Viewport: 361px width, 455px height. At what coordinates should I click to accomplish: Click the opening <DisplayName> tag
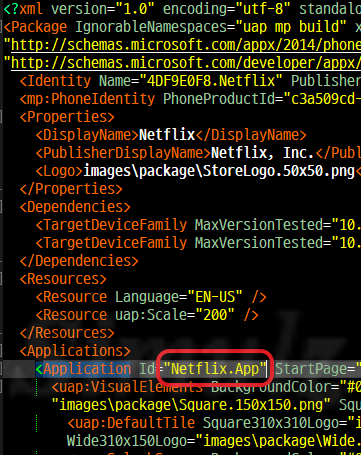[x=87, y=135]
